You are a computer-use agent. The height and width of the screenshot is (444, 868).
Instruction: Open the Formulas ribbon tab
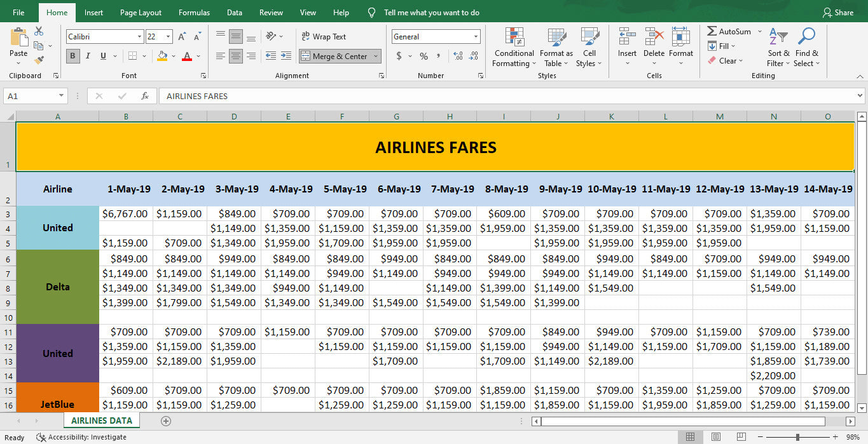click(x=194, y=13)
